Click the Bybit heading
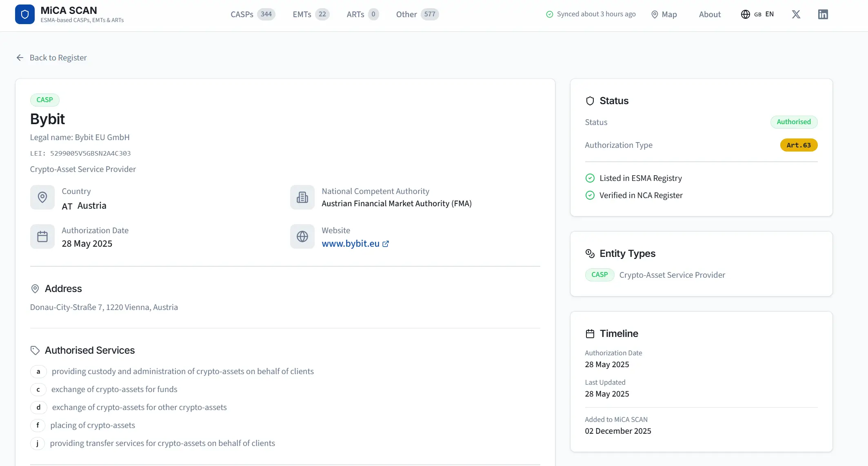This screenshot has width=868, height=466. (x=47, y=119)
